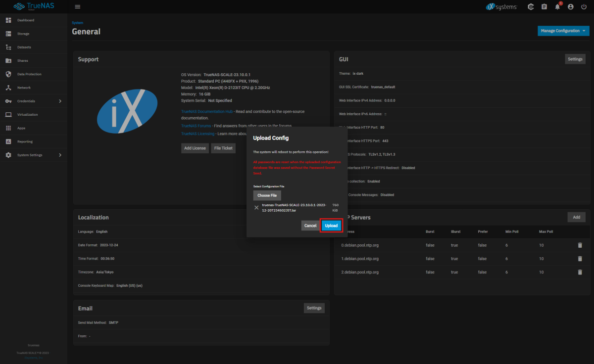Go to Reporting in sidebar
The width and height of the screenshot is (594, 364).
coord(25,141)
